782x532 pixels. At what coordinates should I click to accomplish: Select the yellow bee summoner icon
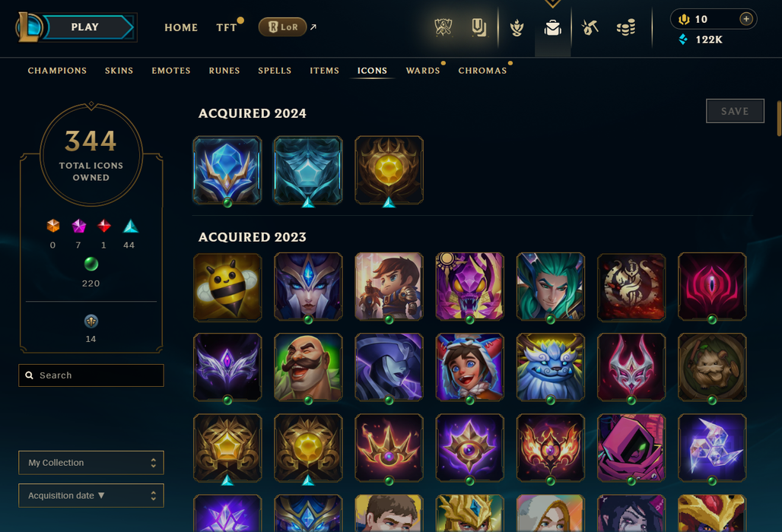tap(227, 287)
